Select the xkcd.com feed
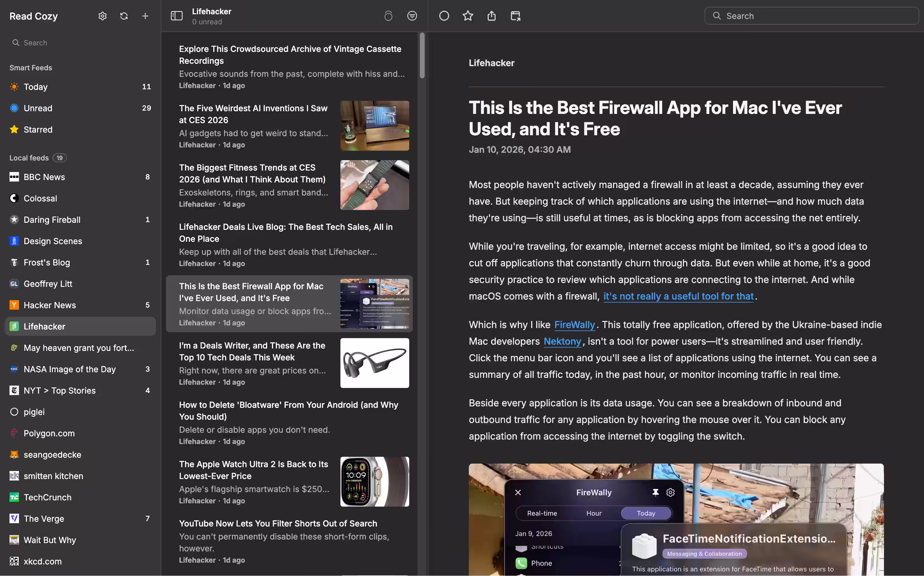Viewport: 924px width, 576px height. (80, 561)
